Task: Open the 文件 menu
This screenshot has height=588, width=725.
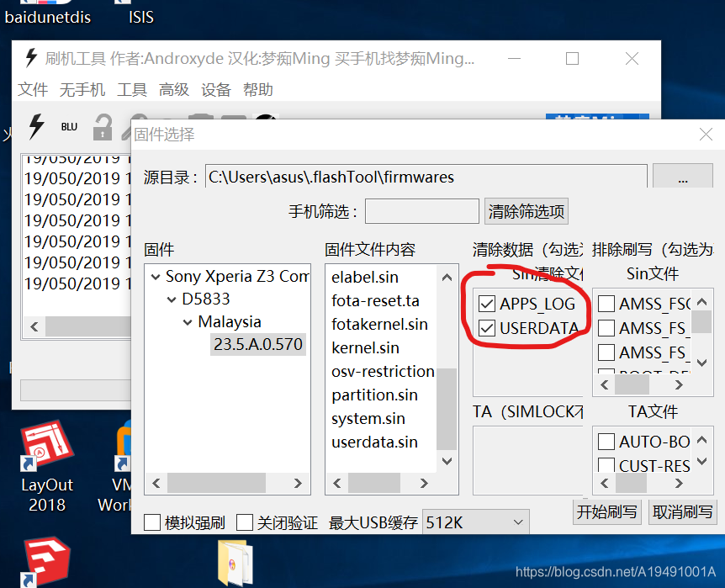Action: (33, 89)
